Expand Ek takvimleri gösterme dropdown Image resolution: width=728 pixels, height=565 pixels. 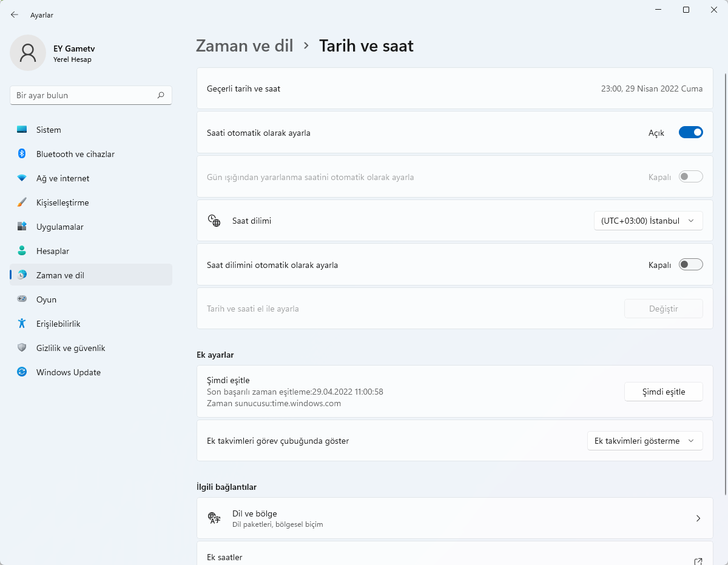(644, 441)
